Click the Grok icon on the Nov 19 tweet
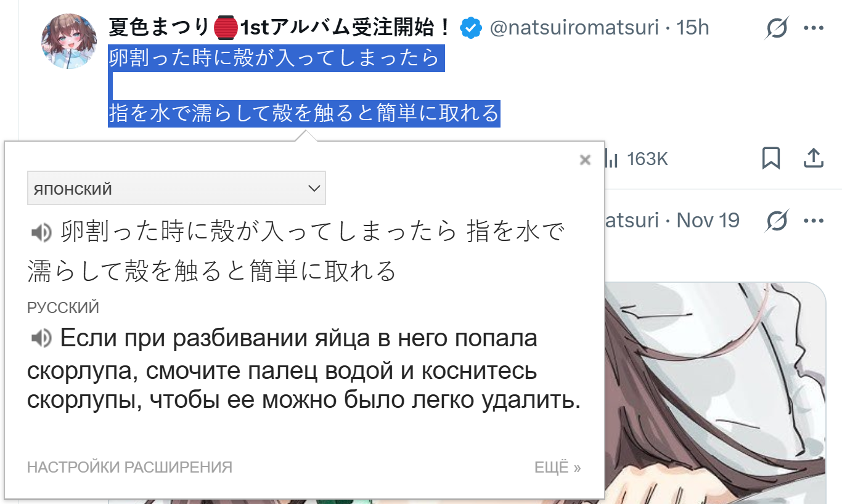This screenshot has width=842, height=504. [x=777, y=221]
